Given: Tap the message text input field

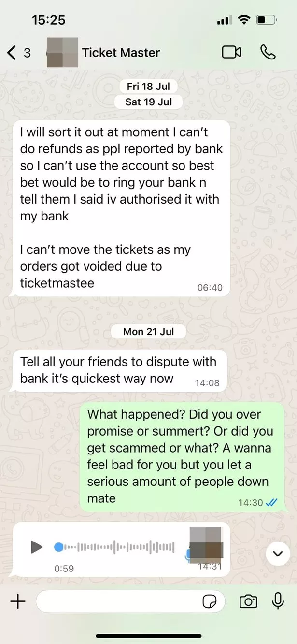Looking at the screenshot, I should [130, 601].
